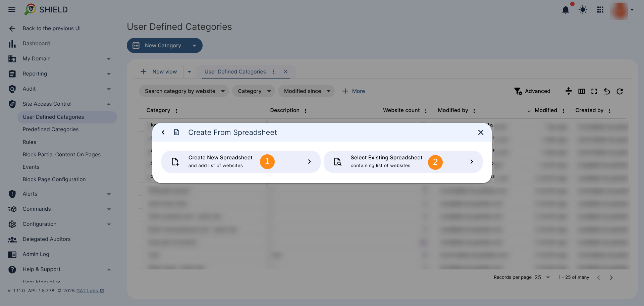Add More filters
This screenshot has width=644, height=306.
[354, 91]
